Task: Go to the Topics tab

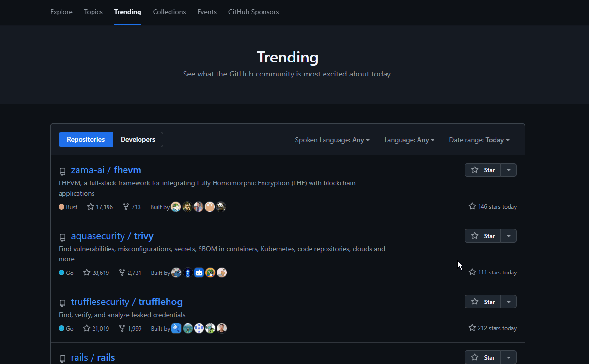Action: (x=93, y=12)
